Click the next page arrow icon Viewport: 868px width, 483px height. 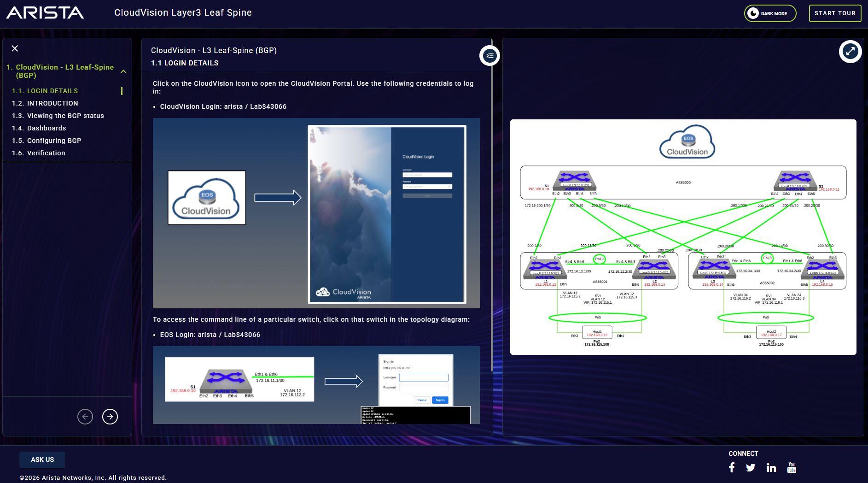[110, 417]
